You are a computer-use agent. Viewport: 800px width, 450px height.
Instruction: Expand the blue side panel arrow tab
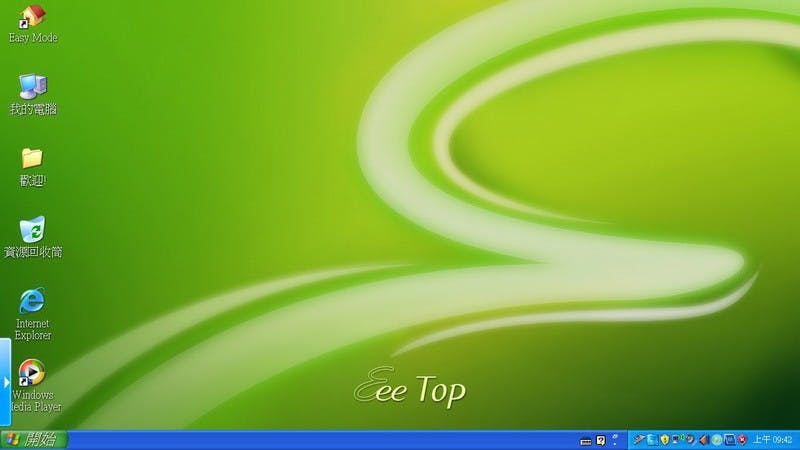click(5, 382)
